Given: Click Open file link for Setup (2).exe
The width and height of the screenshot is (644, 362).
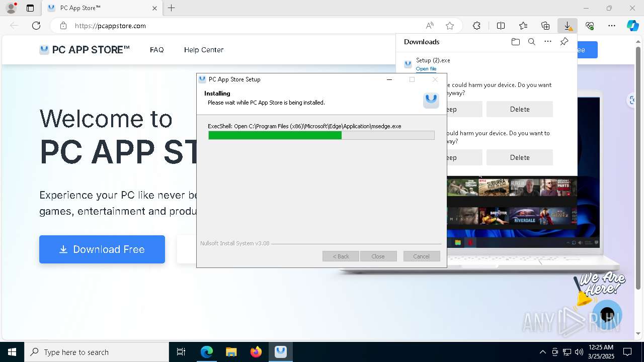Looking at the screenshot, I should tap(426, 69).
